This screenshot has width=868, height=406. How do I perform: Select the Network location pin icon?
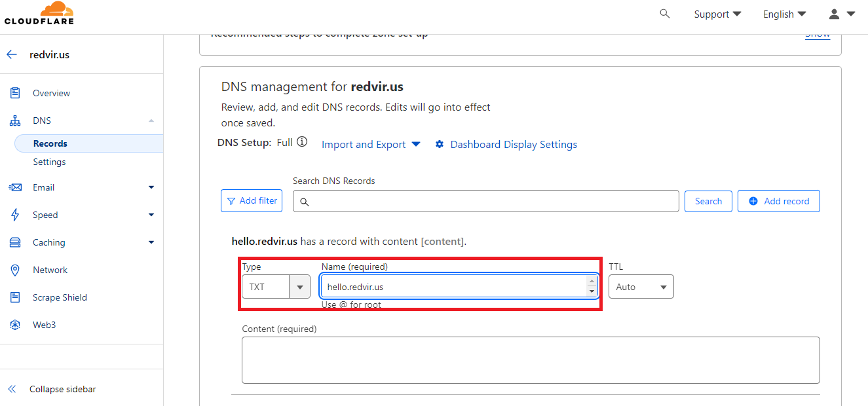pyautogui.click(x=14, y=269)
